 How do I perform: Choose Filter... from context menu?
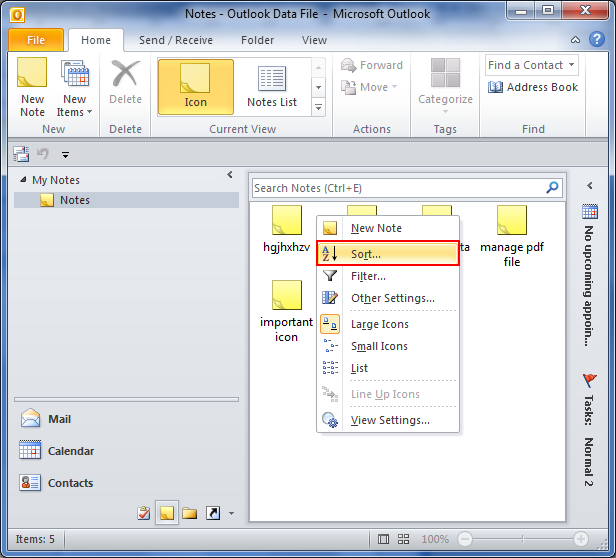pos(388,276)
